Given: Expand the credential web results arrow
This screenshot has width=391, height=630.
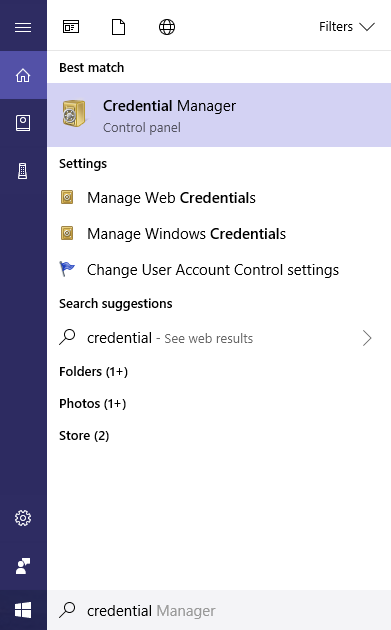Looking at the screenshot, I should click(367, 338).
